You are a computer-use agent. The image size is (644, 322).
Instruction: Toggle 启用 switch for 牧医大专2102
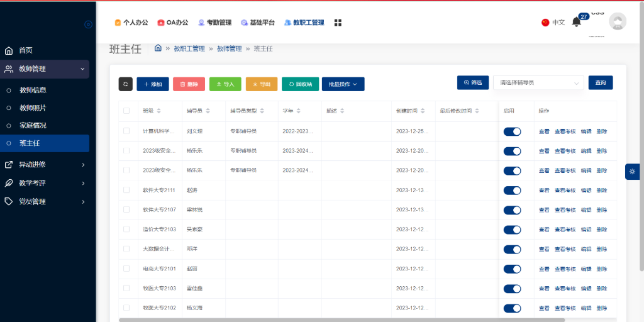(512, 308)
